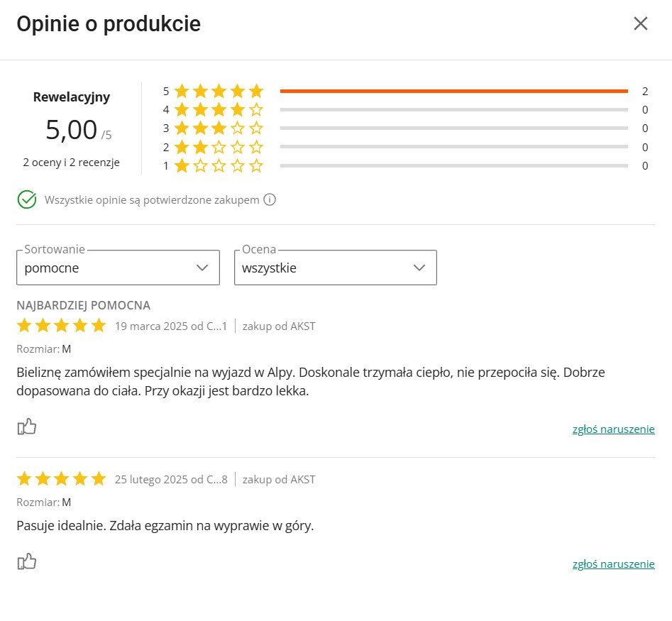This screenshot has height=621, width=672.
Task: Click the 2-star rating row stars
Action: [219, 148]
